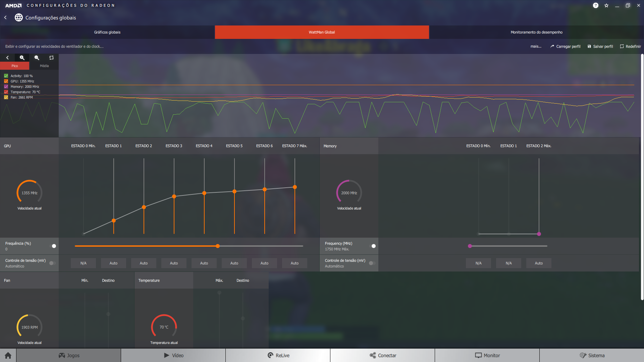Click Memory Estado 1 N/A field

coord(509,263)
